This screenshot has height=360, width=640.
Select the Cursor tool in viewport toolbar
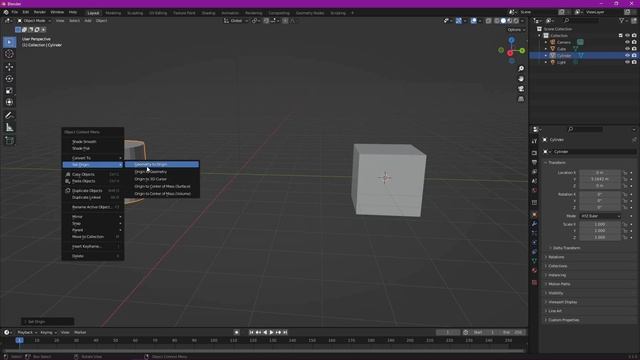(x=9, y=54)
